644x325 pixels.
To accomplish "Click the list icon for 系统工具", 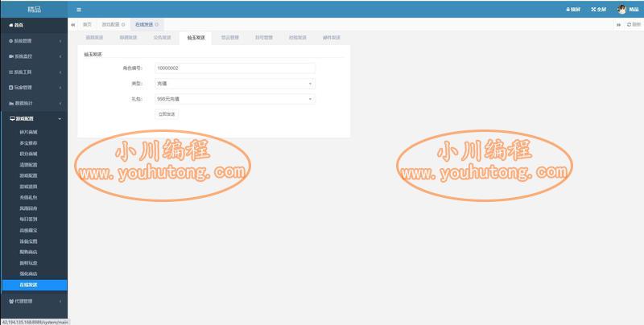I will 11,72.
